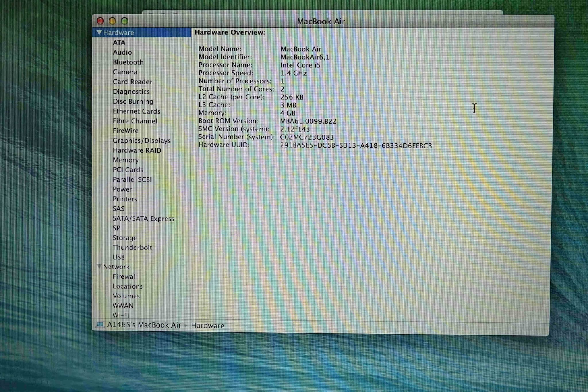This screenshot has height=392, width=588.
Task: Select Printers in the sidebar
Action: coord(125,199)
